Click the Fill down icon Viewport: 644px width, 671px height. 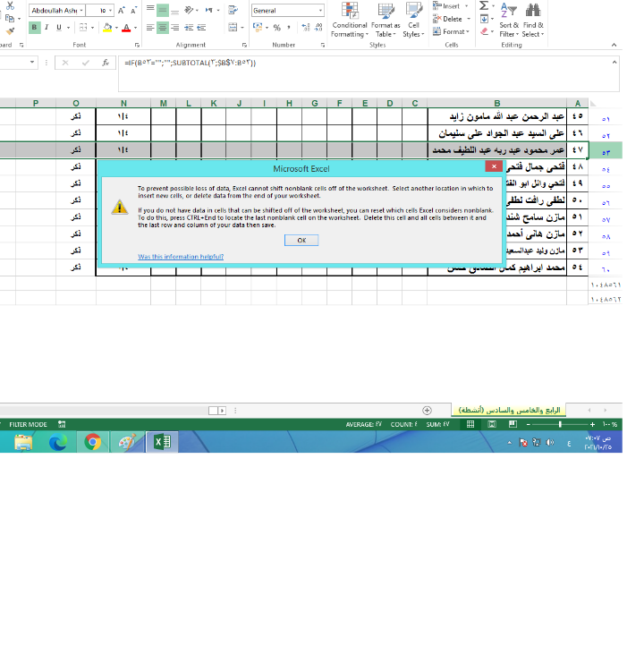[484, 19]
